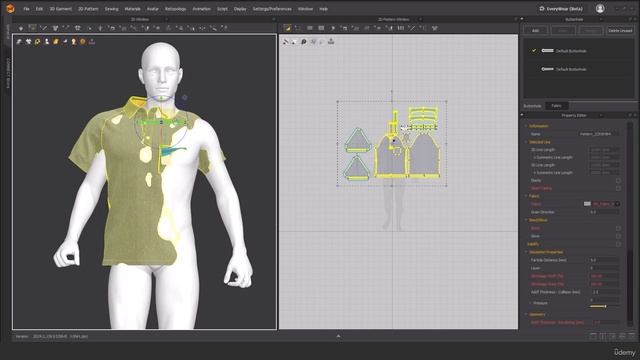
Task: Click the shirt-shaped tool in the 3D Window toolbar
Action: tap(55, 28)
